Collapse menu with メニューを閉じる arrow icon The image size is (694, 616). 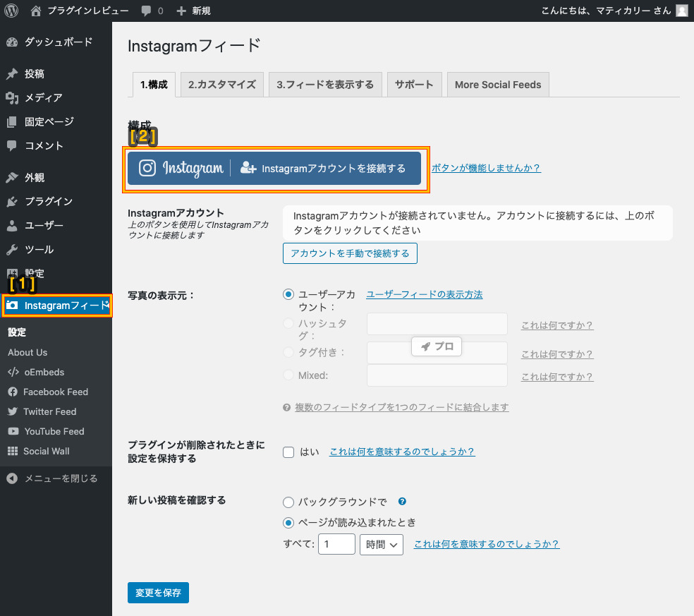tap(13, 478)
